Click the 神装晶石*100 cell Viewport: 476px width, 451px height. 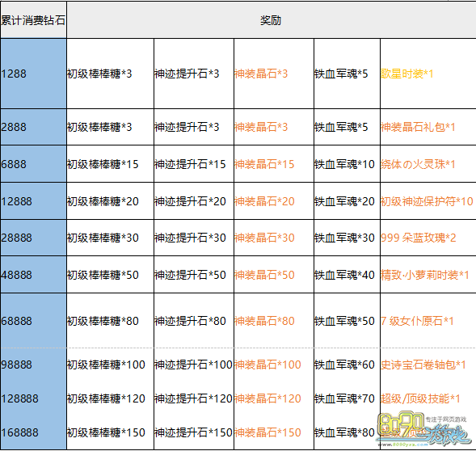[x=274, y=365]
